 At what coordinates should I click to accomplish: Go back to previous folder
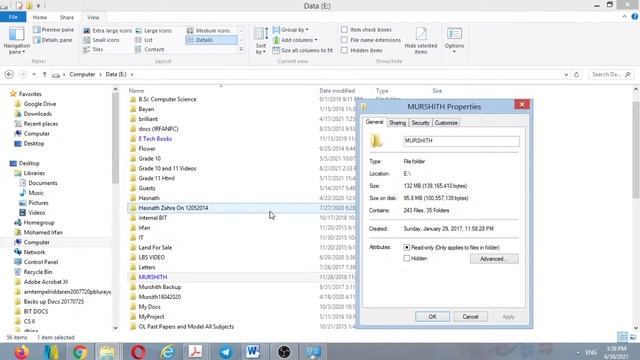[x=9, y=74]
